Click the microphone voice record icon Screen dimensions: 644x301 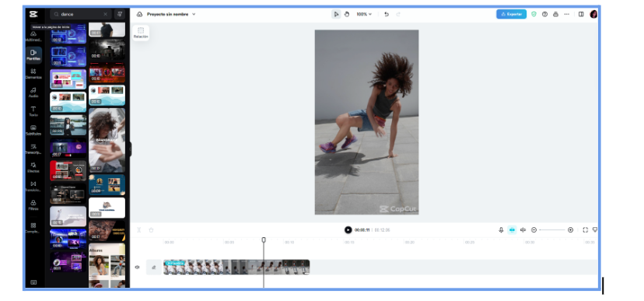point(501,230)
